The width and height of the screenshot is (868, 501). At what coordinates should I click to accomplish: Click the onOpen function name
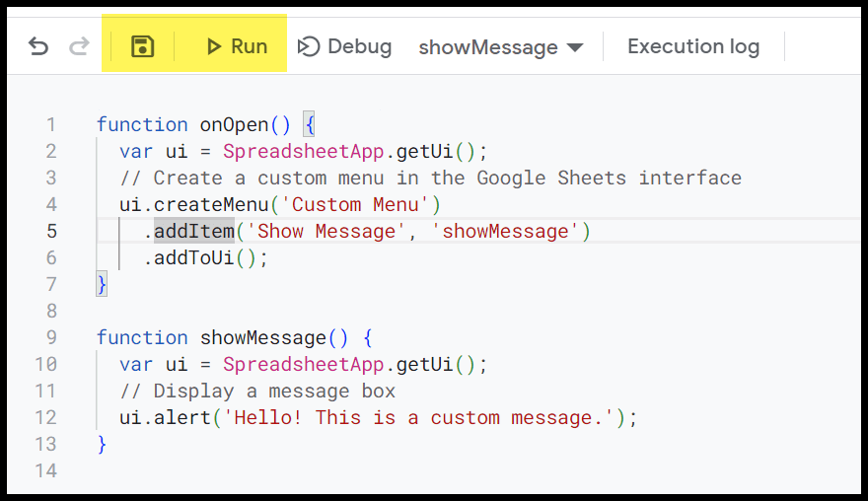[234, 124]
